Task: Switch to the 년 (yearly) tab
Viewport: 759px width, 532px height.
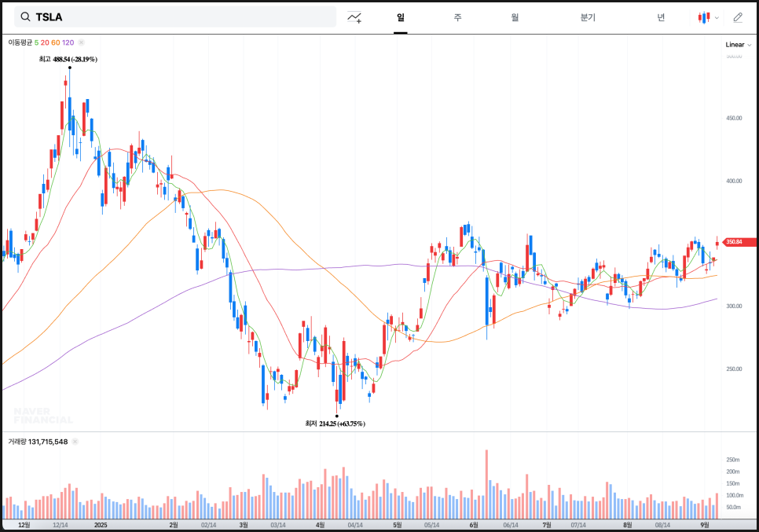Action: [661, 17]
